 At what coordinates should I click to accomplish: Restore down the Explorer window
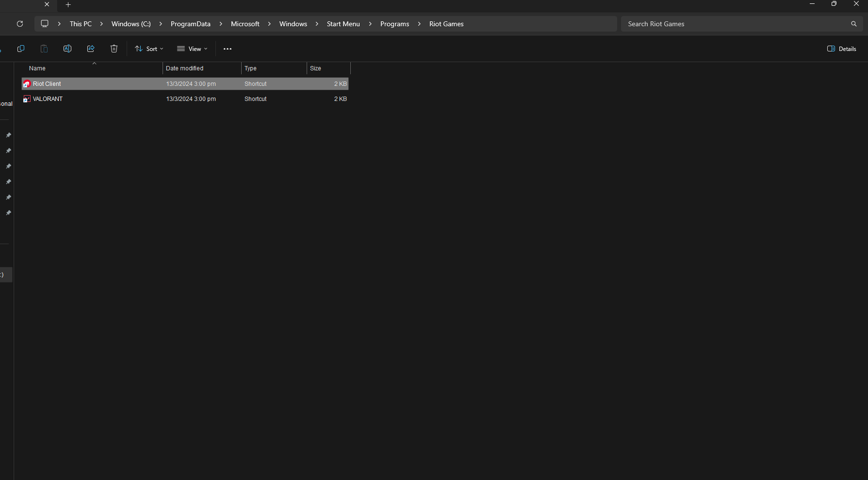[x=834, y=4]
